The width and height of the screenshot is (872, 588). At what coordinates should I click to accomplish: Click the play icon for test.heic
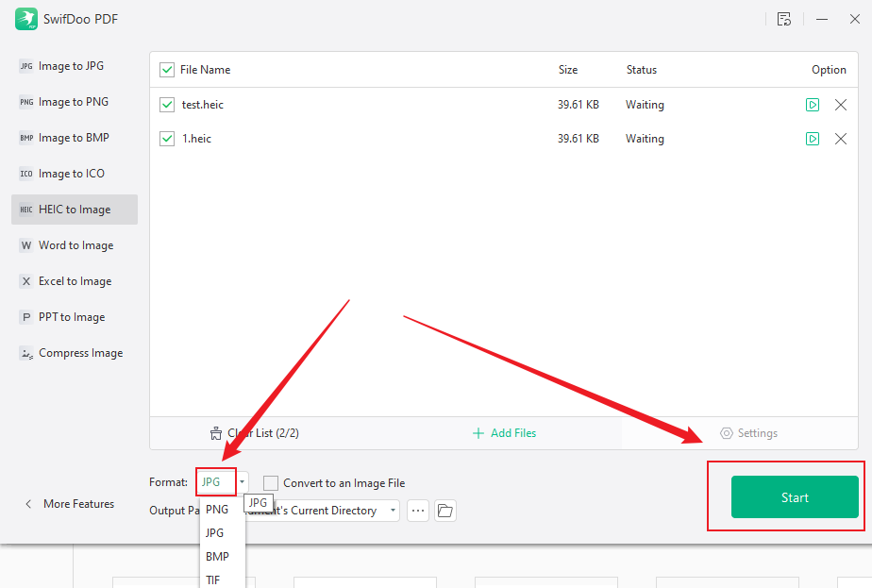point(813,105)
